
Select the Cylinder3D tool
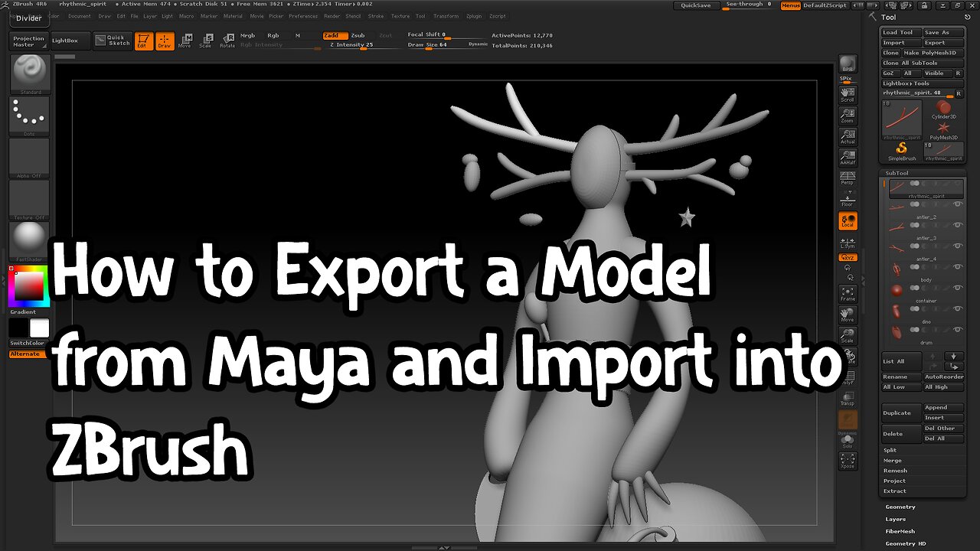pos(944,109)
